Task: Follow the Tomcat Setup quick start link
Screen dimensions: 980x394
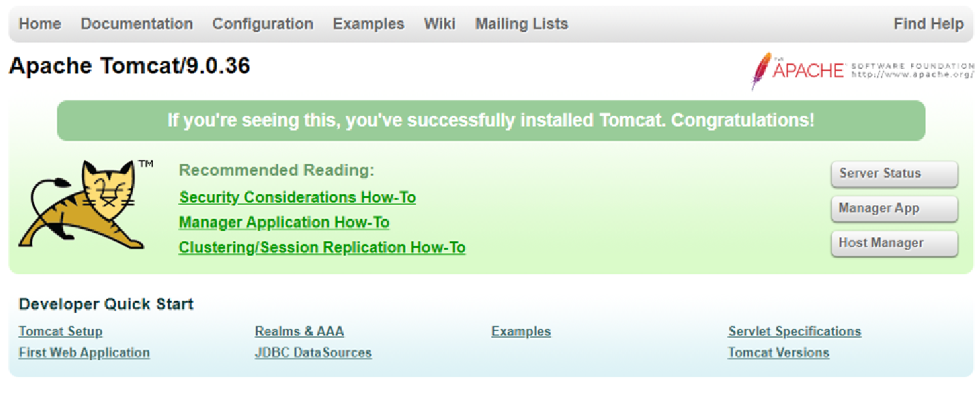Action: click(x=60, y=332)
